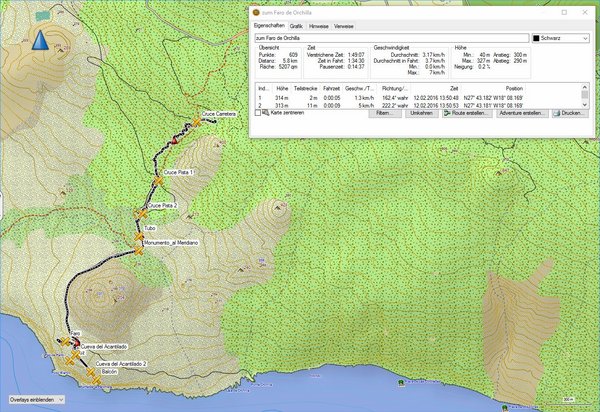Select the Cruce Pista 2 waypoint icon
600x412 pixels.
[x=142, y=212]
